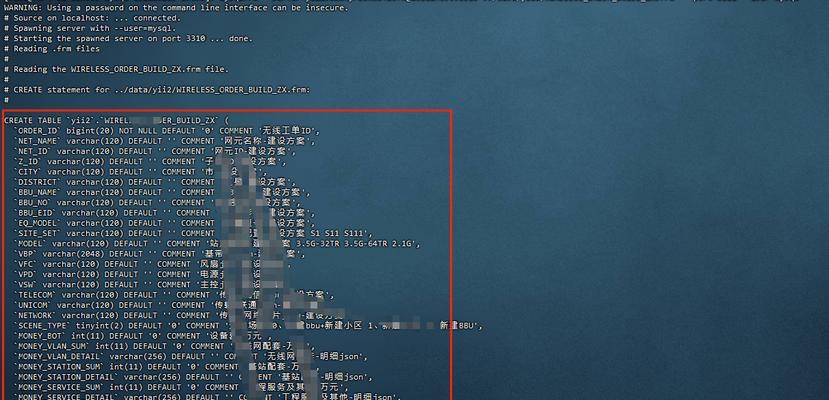Click the WARNING password insecure line

click(176, 8)
